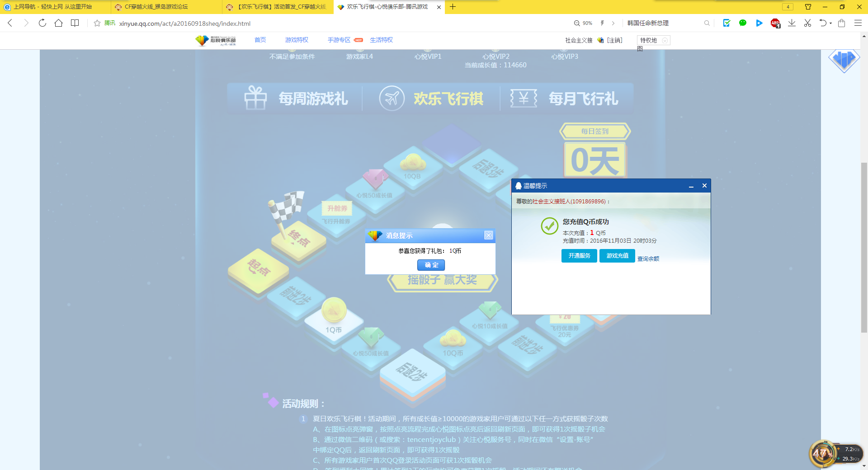The image size is (868, 470).
Task: Click the scissors screenshot tool
Action: (x=807, y=23)
